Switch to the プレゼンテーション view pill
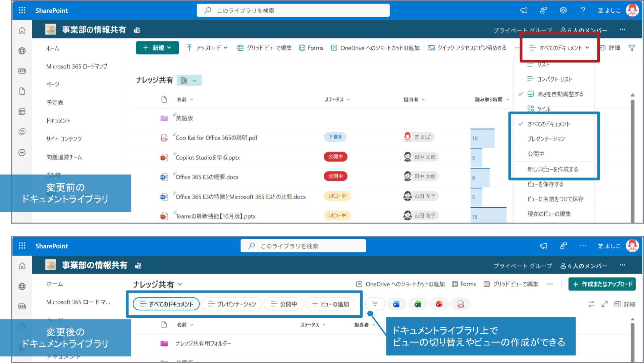This screenshot has height=363, width=644. click(232, 304)
